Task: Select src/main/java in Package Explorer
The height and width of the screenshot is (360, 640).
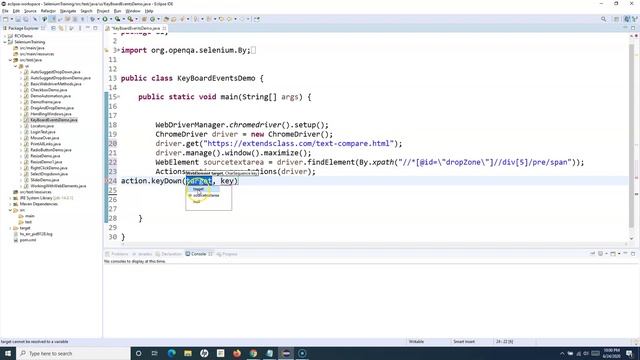Action: (x=32, y=48)
